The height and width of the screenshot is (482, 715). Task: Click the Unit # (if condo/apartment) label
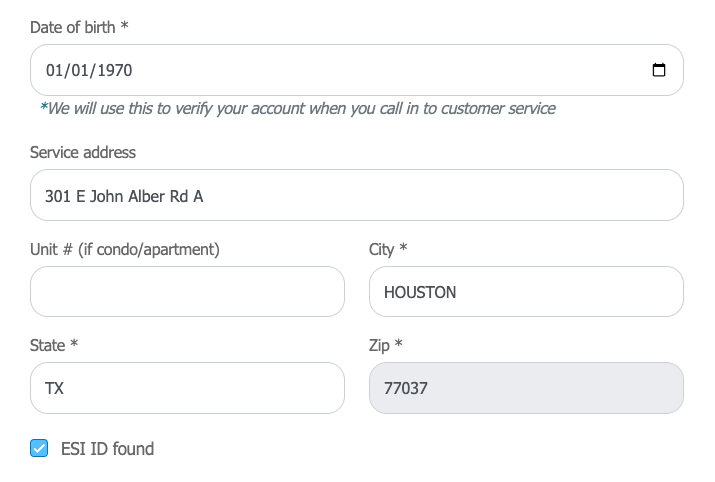click(x=124, y=250)
